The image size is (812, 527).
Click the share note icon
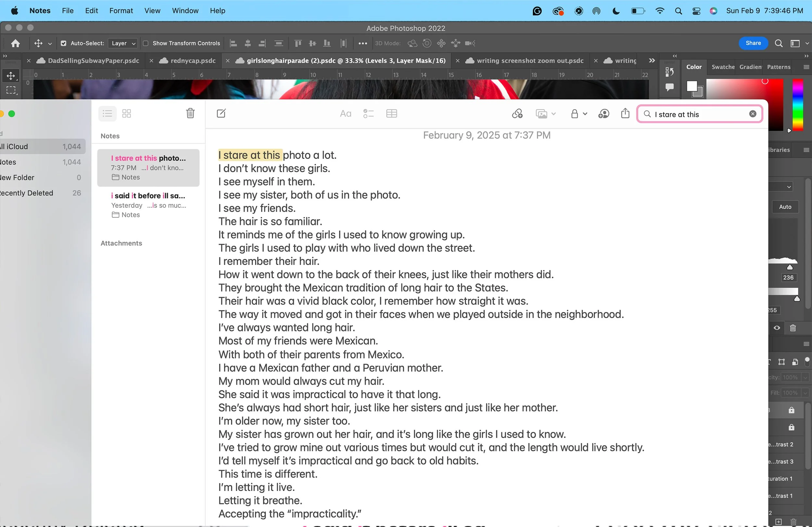[x=625, y=113]
